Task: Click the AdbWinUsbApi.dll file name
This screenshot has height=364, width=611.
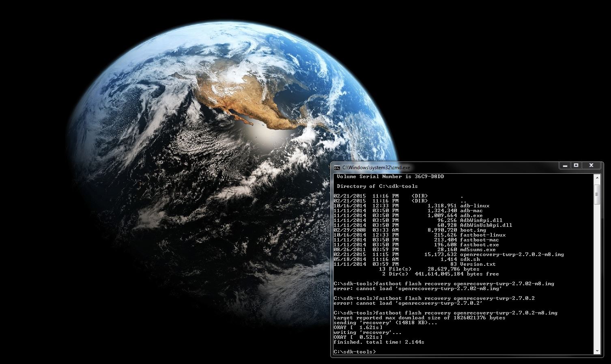Action: pyautogui.click(x=486, y=225)
